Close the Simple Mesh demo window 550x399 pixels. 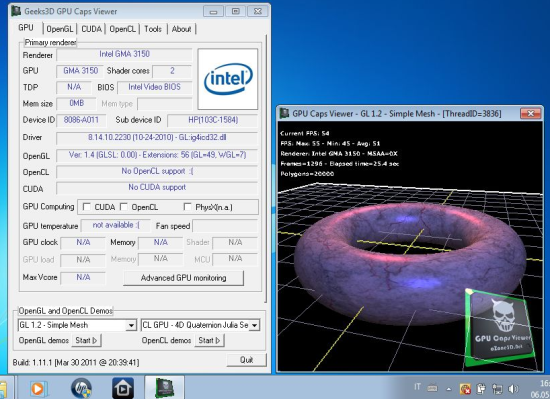click(x=530, y=113)
